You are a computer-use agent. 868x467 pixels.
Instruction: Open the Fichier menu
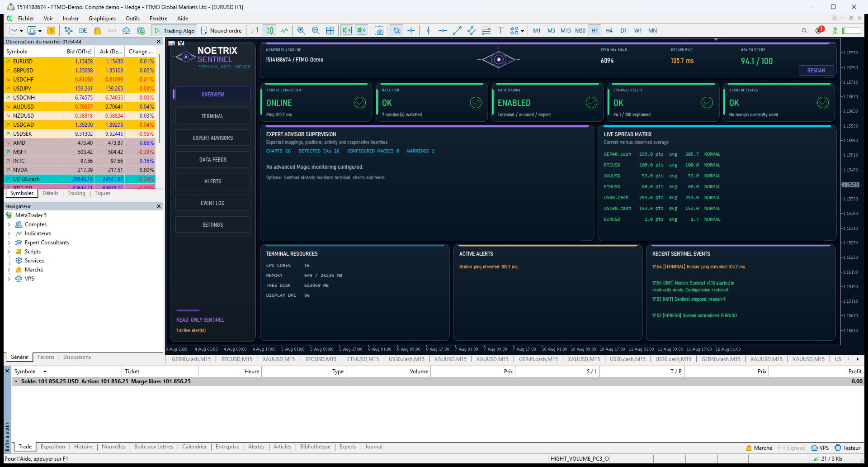click(26, 19)
